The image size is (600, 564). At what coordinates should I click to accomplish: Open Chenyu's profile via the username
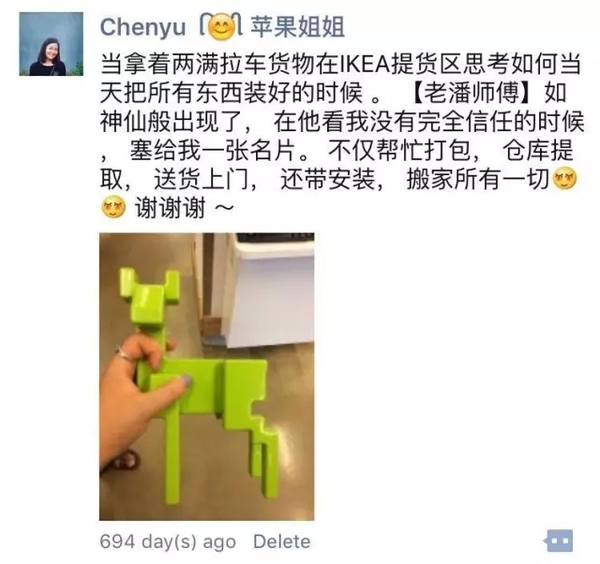143,27
